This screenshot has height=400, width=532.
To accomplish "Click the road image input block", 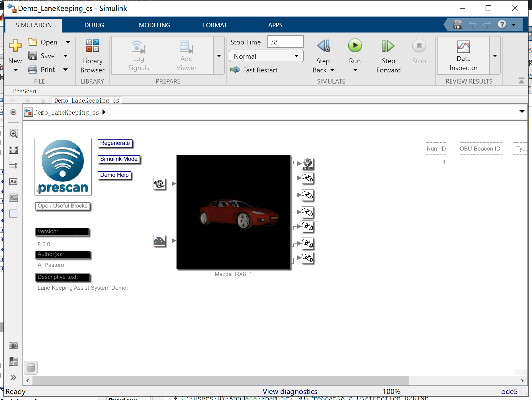I will [x=159, y=241].
